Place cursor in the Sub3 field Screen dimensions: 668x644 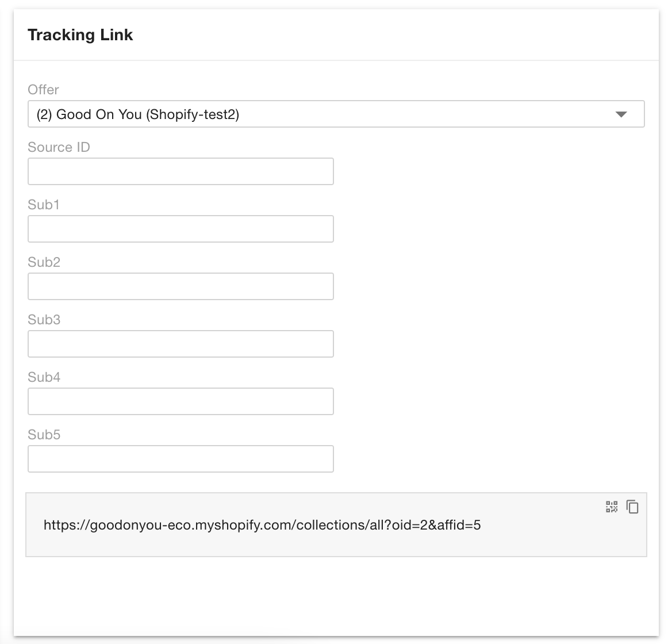[181, 344]
